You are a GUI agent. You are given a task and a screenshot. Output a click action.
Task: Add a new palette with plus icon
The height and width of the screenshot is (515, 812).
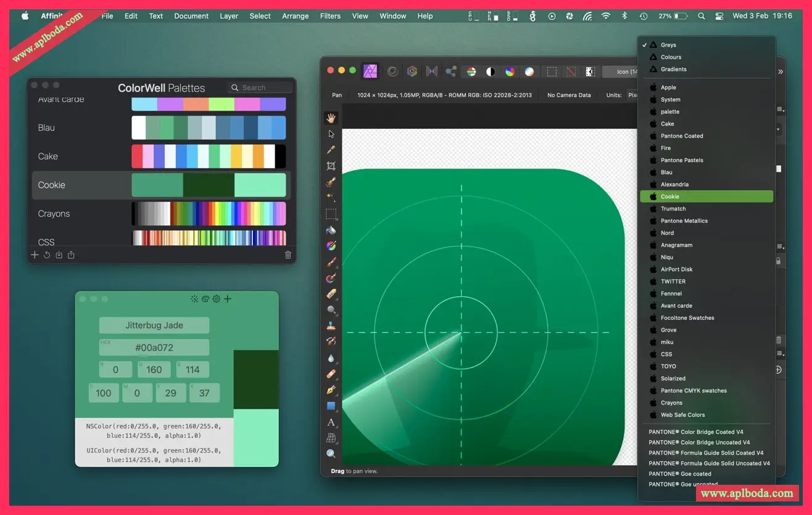tap(35, 255)
